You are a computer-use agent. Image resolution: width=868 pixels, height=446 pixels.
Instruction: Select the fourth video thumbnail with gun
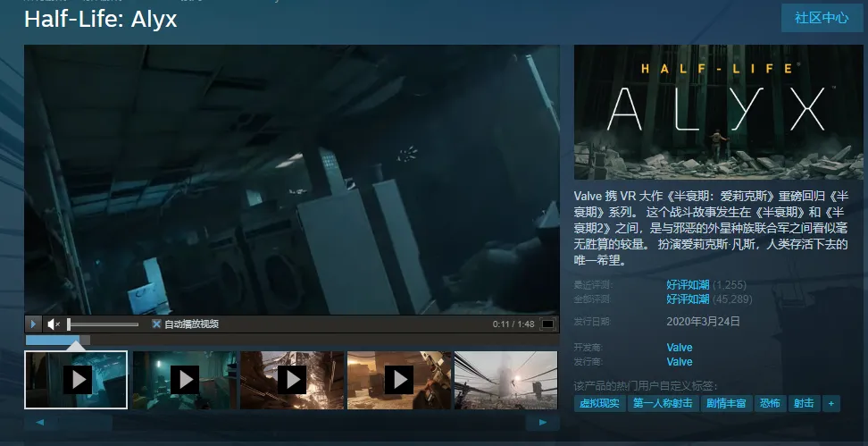point(398,380)
